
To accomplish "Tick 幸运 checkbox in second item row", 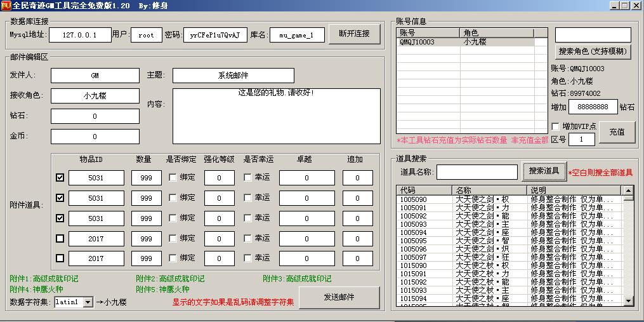I will pos(247,198).
